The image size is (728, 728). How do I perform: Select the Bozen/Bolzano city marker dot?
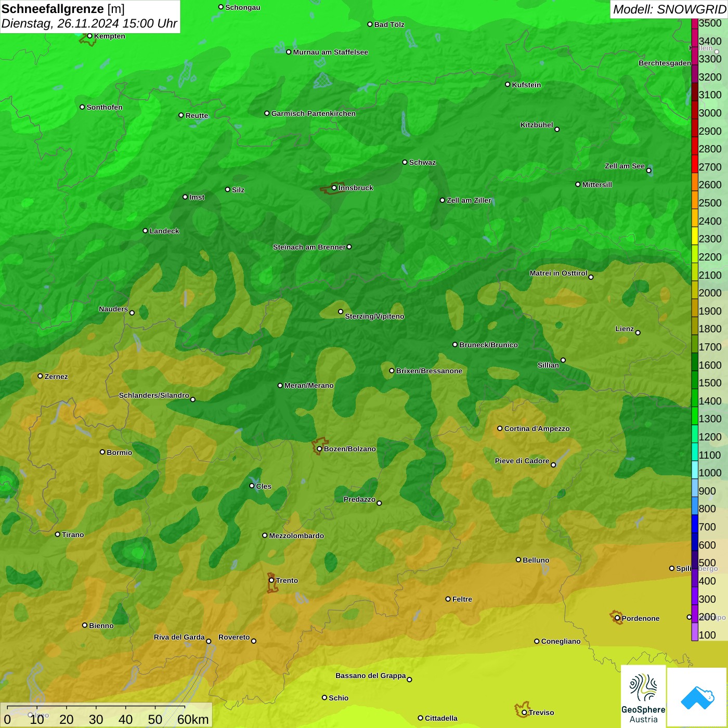tap(319, 449)
